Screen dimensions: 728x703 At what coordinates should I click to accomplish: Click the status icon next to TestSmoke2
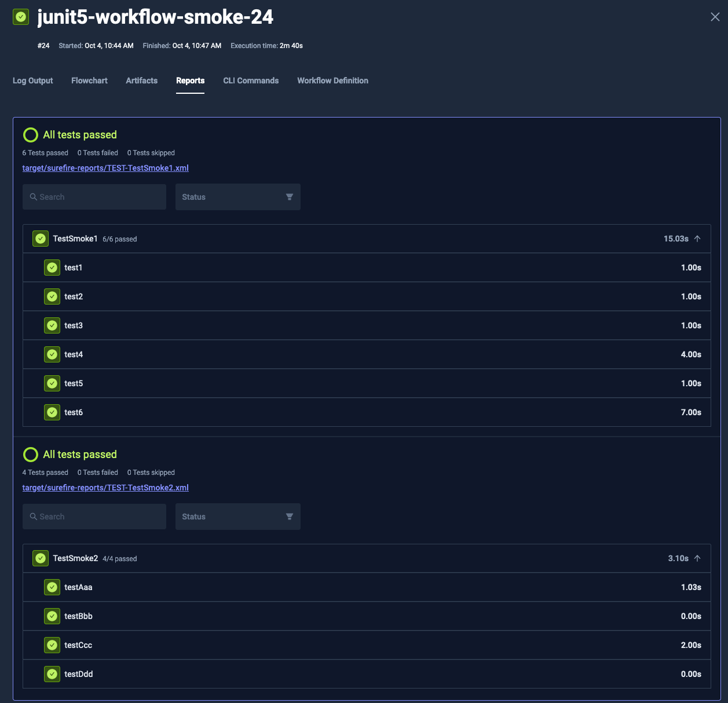[x=40, y=558]
